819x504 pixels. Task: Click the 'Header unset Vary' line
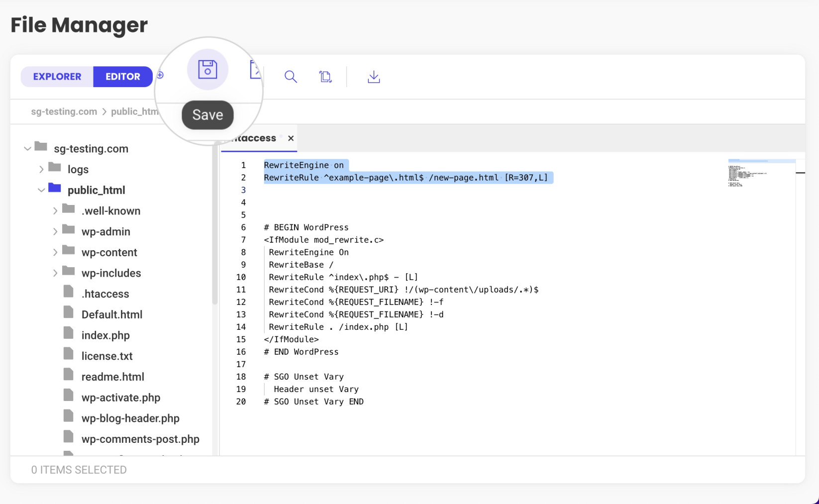tap(316, 389)
